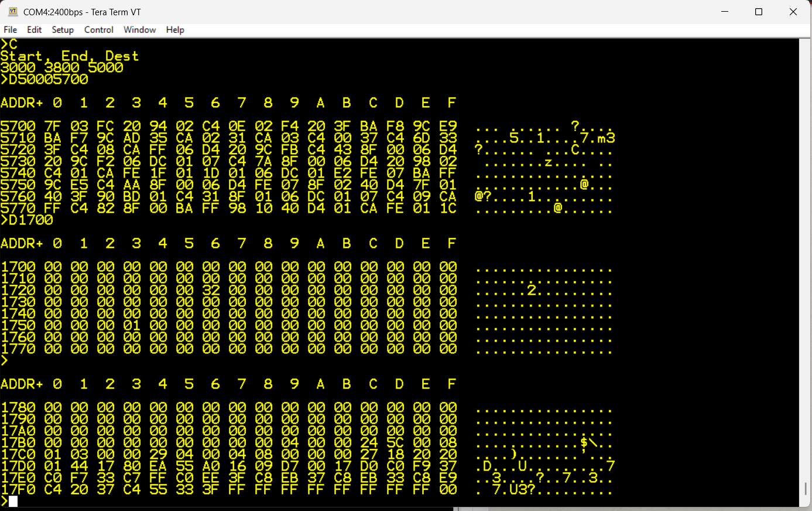Minimize the Tera Term window
This screenshot has width=812, height=511.
tap(725, 12)
